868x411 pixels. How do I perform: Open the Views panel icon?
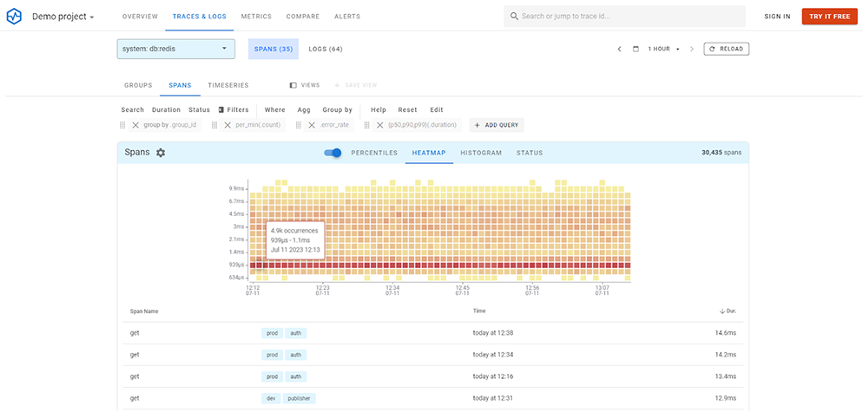tap(293, 85)
